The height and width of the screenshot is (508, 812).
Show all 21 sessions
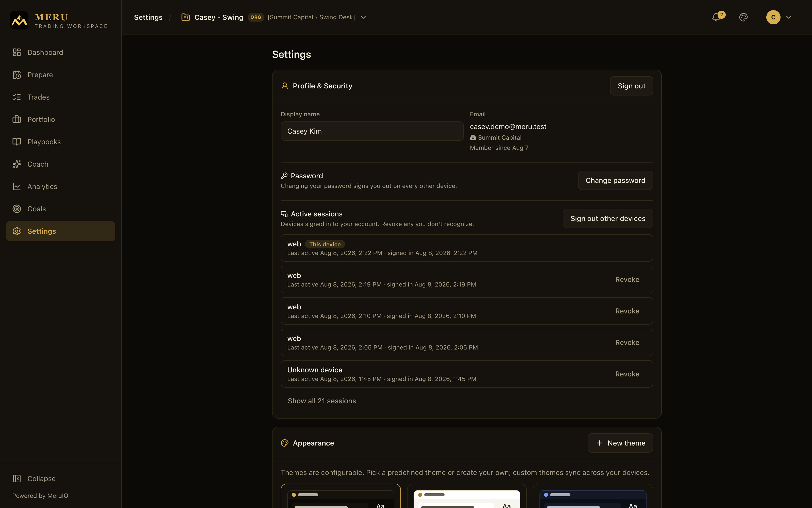point(322,401)
